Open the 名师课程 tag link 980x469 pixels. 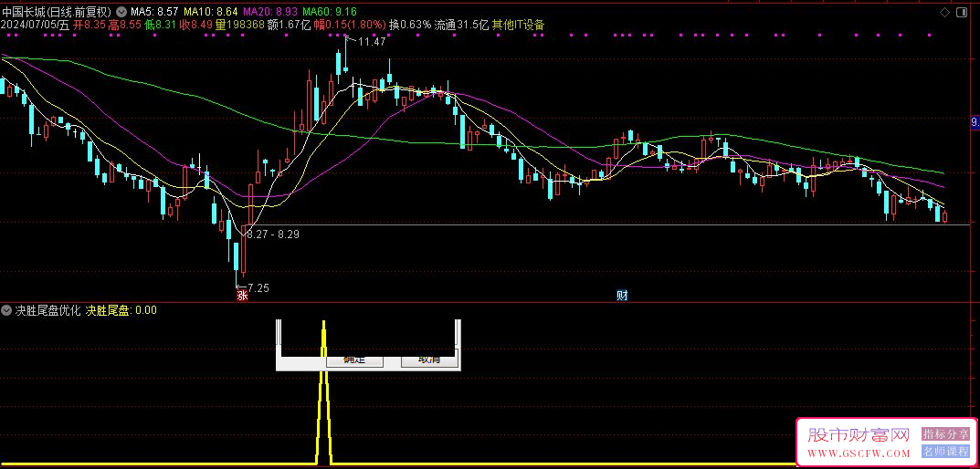click(945, 451)
